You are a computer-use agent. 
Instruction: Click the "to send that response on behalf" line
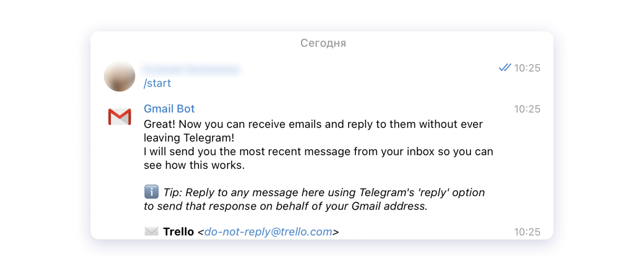[285, 206]
